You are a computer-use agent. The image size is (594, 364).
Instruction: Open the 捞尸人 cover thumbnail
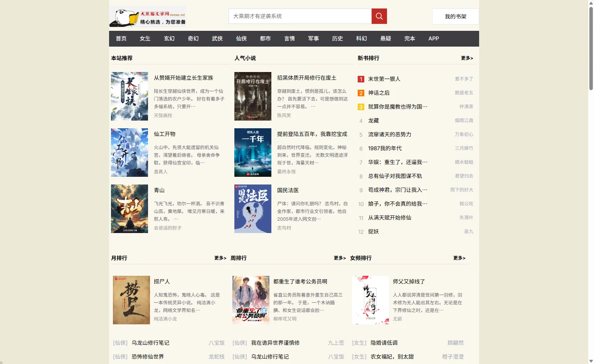(131, 300)
